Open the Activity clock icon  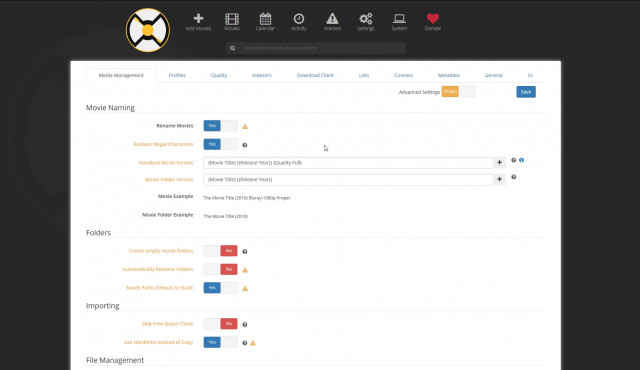point(299,22)
